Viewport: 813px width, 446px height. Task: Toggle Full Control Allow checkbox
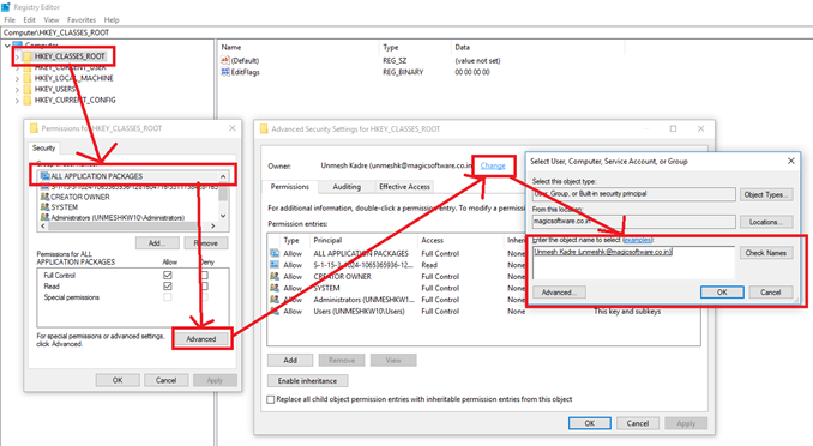[167, 275]
